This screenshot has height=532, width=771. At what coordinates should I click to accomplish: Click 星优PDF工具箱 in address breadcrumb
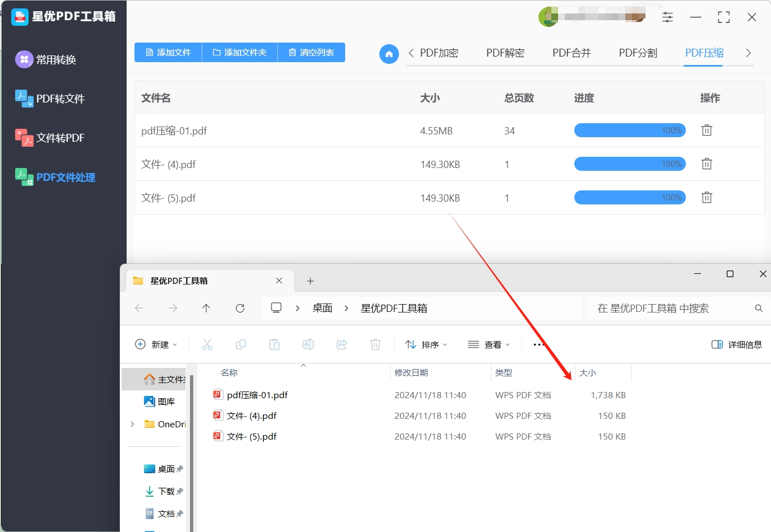[x=394, y=308]
